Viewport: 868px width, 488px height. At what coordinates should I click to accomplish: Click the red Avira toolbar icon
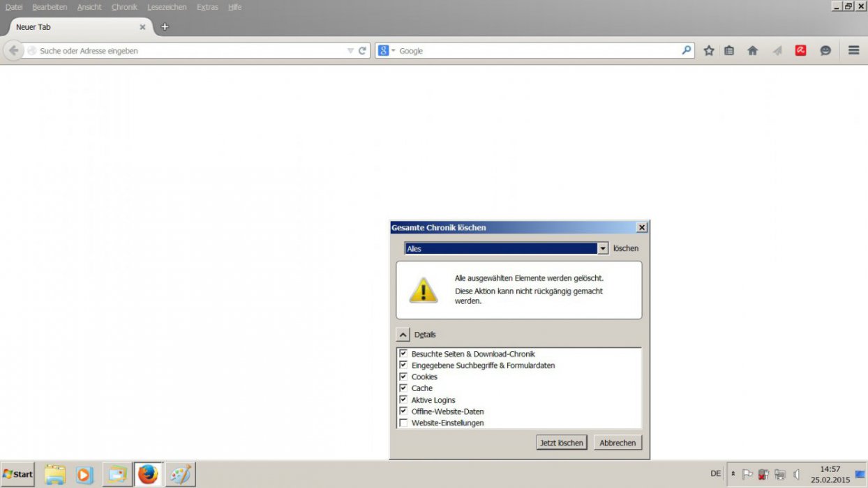(800, 51)
